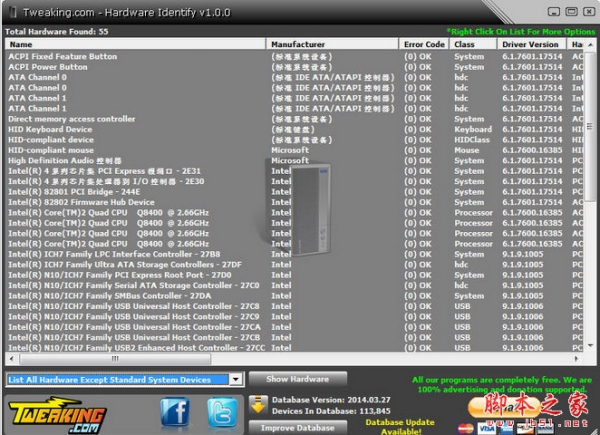
Task: Close the Hardware Identify window
Action: (x=589, y=12)
